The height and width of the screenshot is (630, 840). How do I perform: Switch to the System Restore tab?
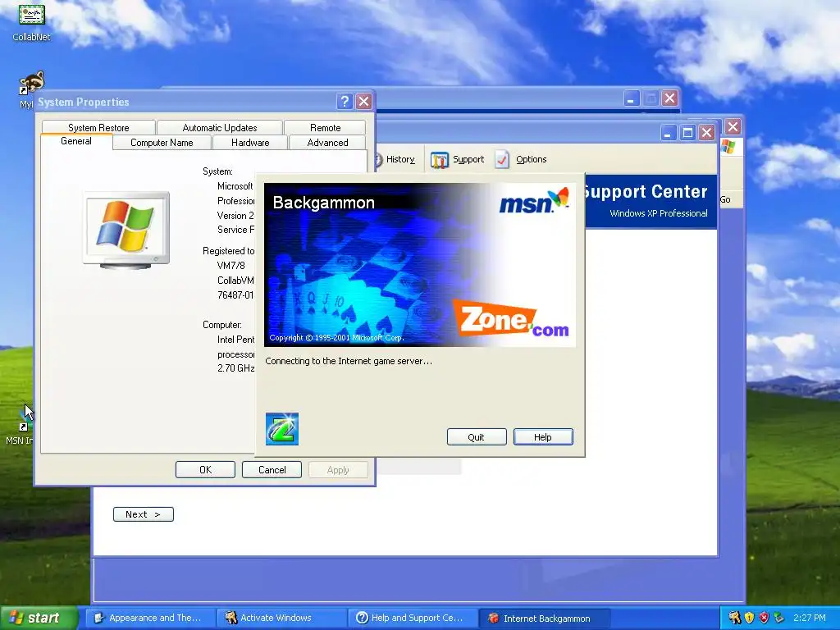coord(98,127)
